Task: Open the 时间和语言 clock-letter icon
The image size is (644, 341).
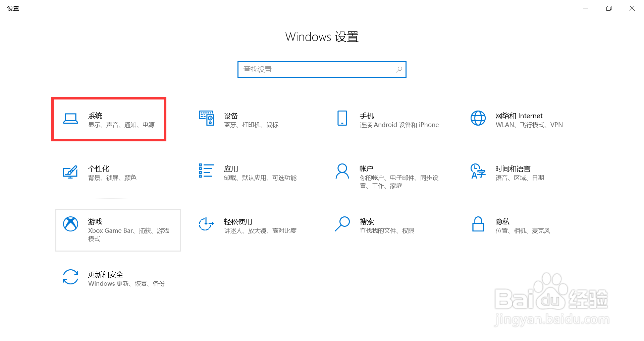Action: pos(478,171)
